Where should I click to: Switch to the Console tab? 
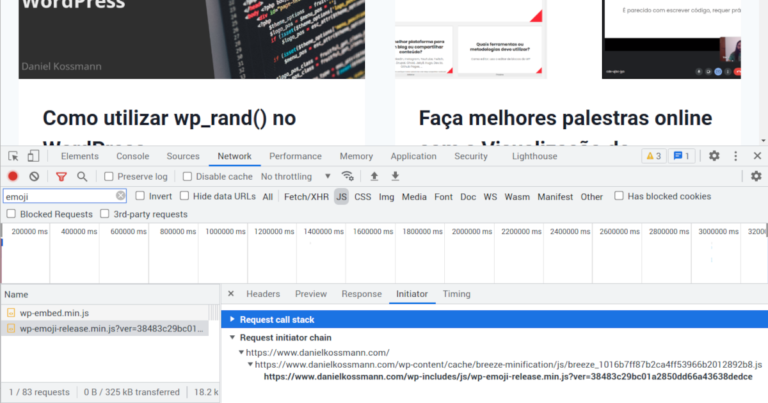pos(133,156)
